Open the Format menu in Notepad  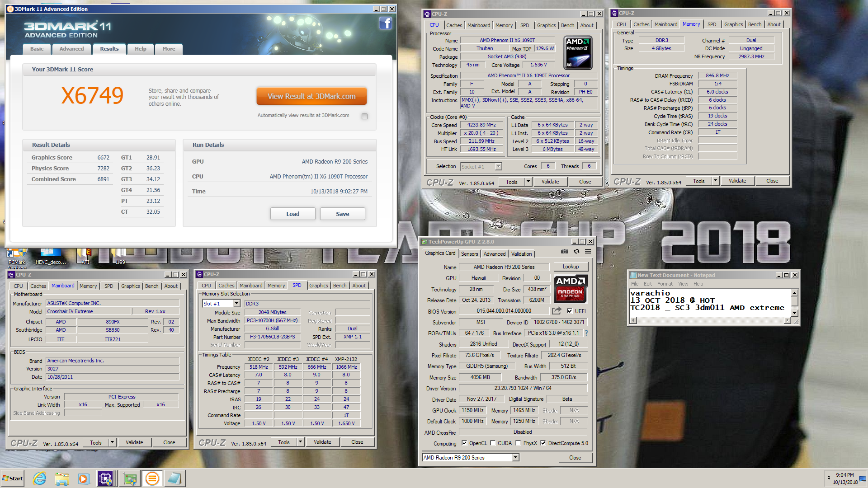pyautogui.click(x=665, y=284)
